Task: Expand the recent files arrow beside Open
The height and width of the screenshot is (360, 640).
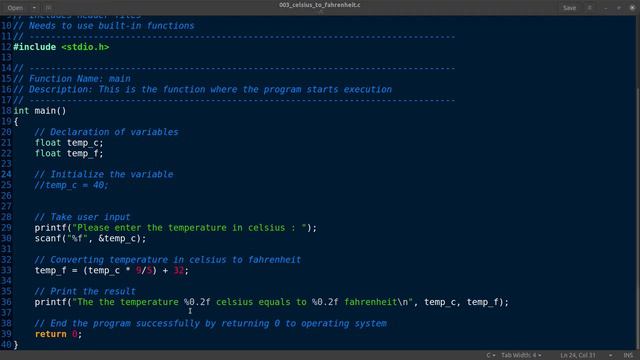Action: tap(34, 8)
